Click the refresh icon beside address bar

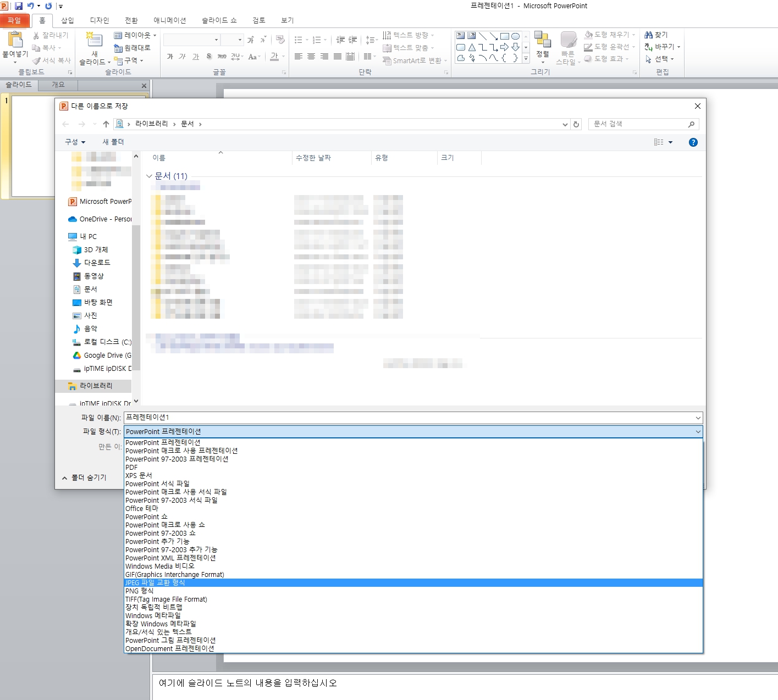coord(576,124)
